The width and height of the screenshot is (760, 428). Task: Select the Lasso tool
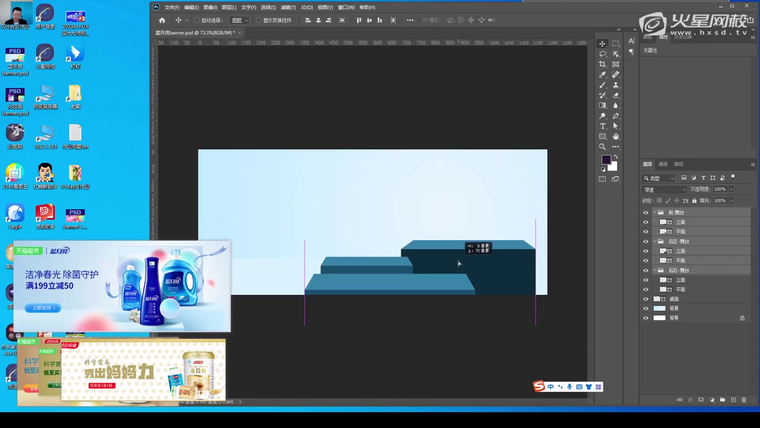pos(602,54)
